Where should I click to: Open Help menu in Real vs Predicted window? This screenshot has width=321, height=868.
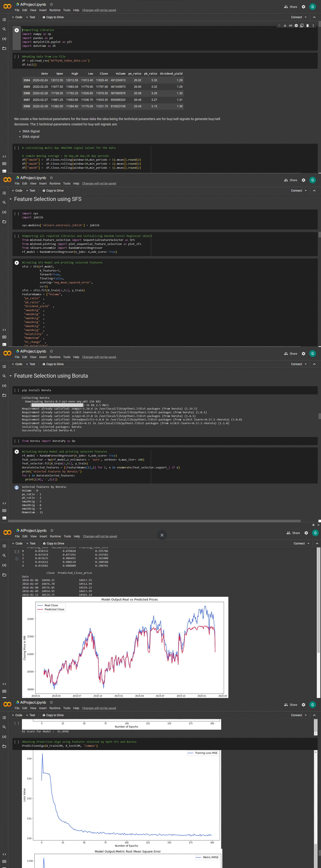coord(77,536)
